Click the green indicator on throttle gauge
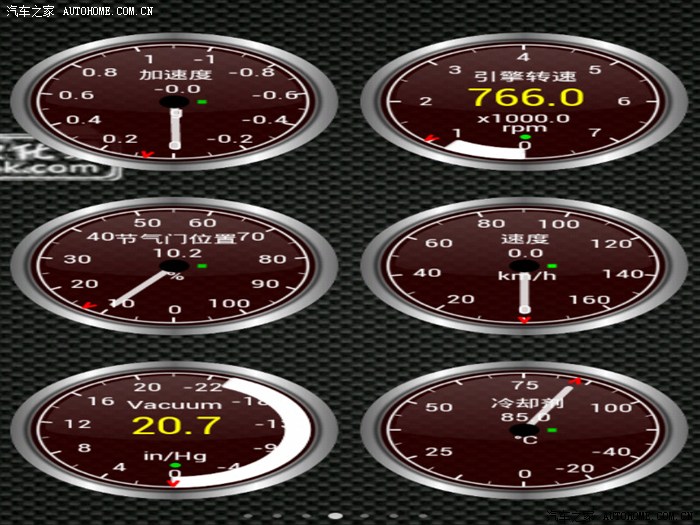This screenshot has width=700, height=525. [x=202, y=267]
